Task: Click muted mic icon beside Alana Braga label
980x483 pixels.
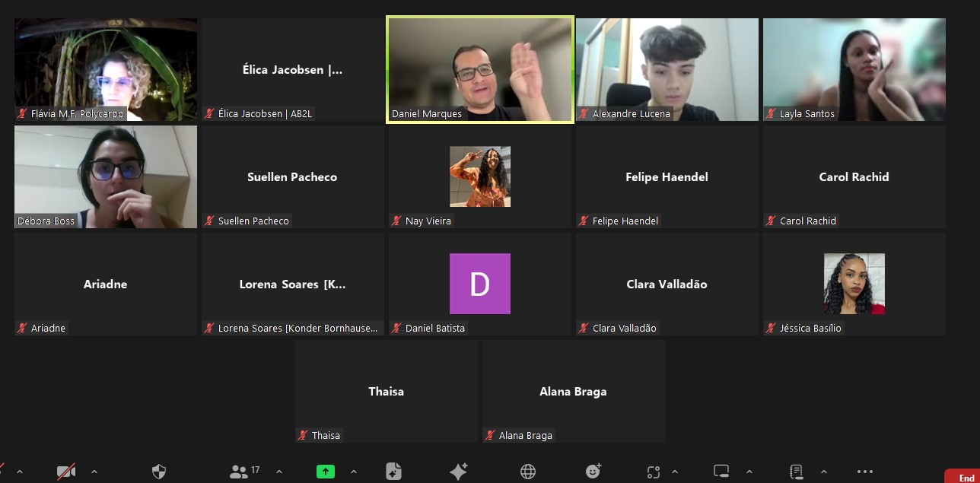Action: [490, 436]
